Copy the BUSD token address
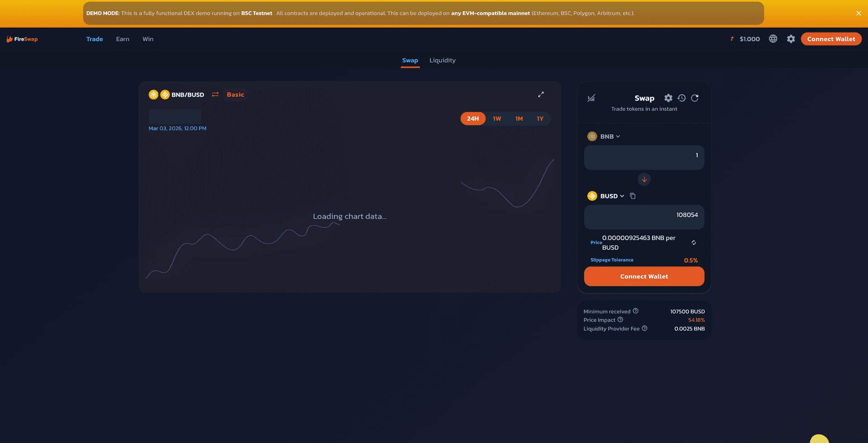868x443 pixels. pyautogui.click(x=633, y=196)
